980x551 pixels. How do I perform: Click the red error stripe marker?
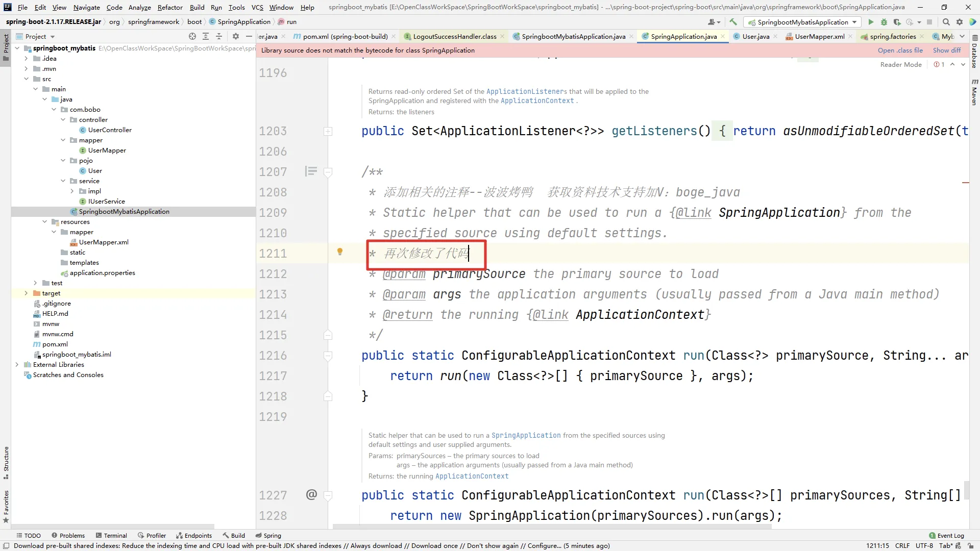pos(965,182)
